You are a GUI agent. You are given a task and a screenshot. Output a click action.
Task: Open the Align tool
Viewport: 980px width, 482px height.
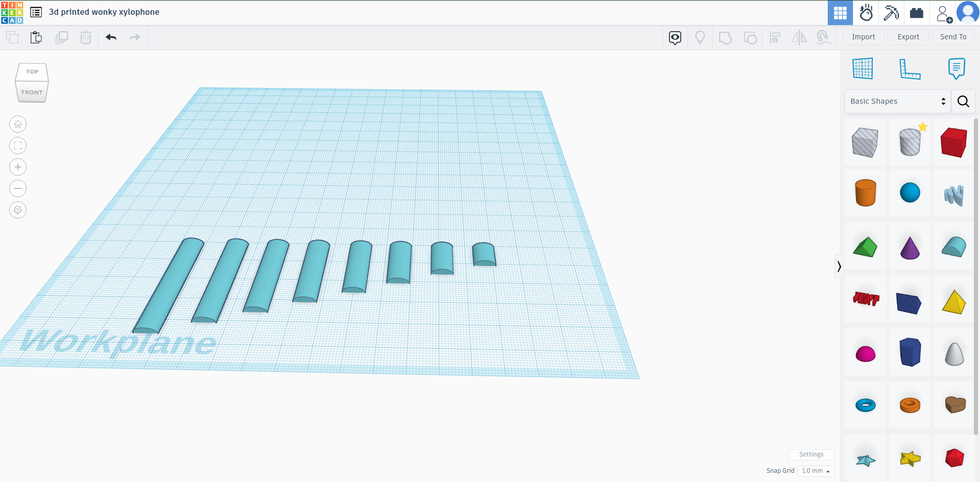tap(775, 37)
